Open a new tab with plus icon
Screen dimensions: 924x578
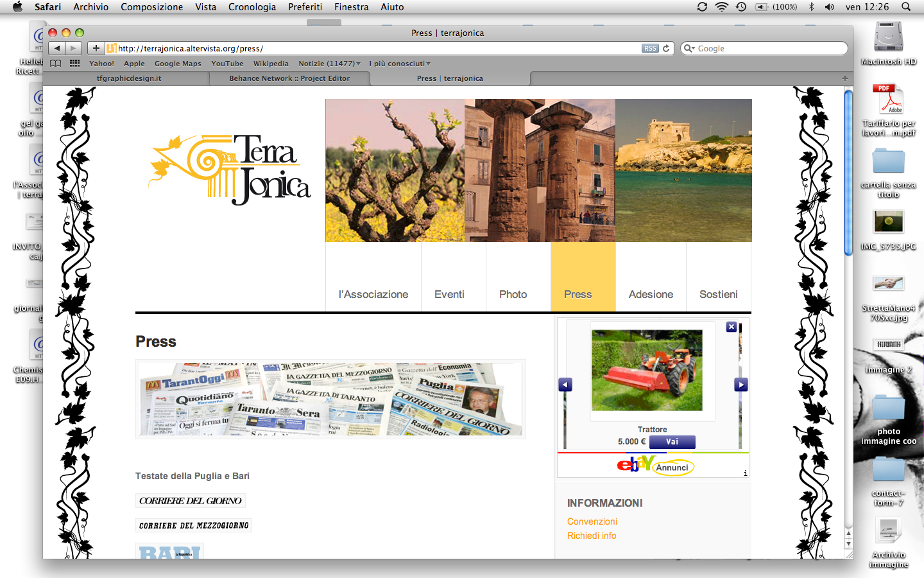click(844, 78)
